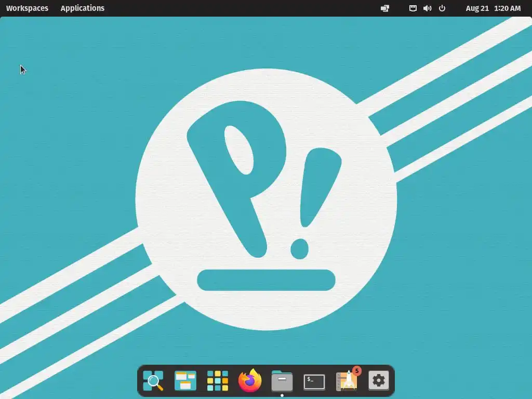Click the 1:20 AM clock
Viewport: 532px width, 399px height.
coord(507,8)
